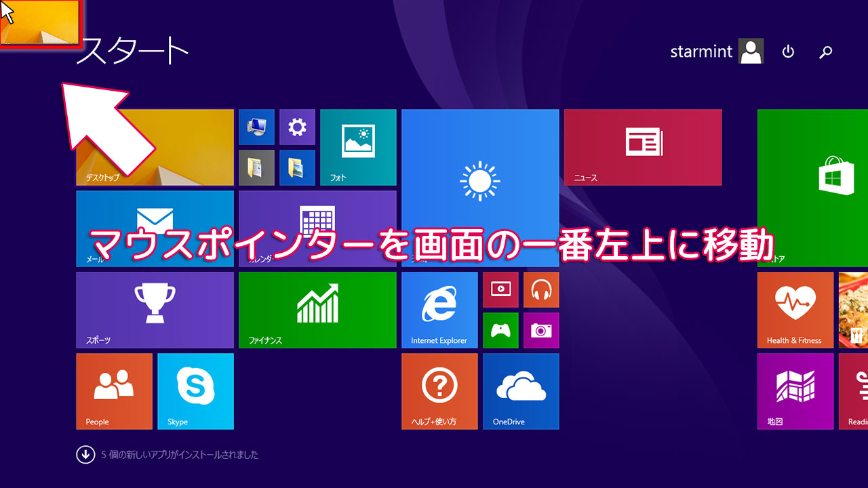Open the 地図 (Maps) tile
Screen dimensions: 868x488
click(x=795, y=392)
